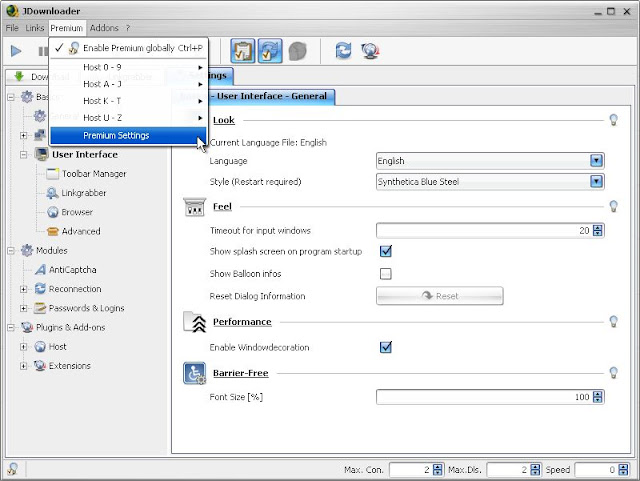Select AntiCaptcha in the tree
The image size is (640, 481).
(73, 269)
